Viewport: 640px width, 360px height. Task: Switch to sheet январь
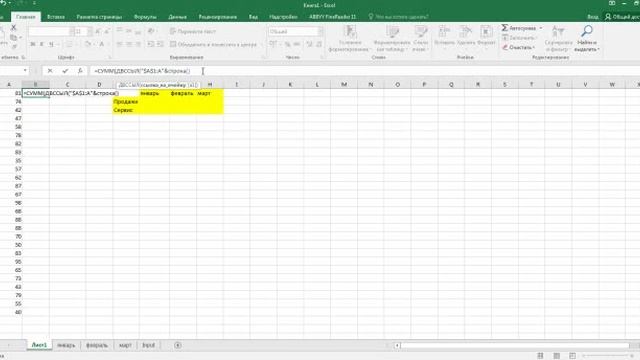point(66,345)
